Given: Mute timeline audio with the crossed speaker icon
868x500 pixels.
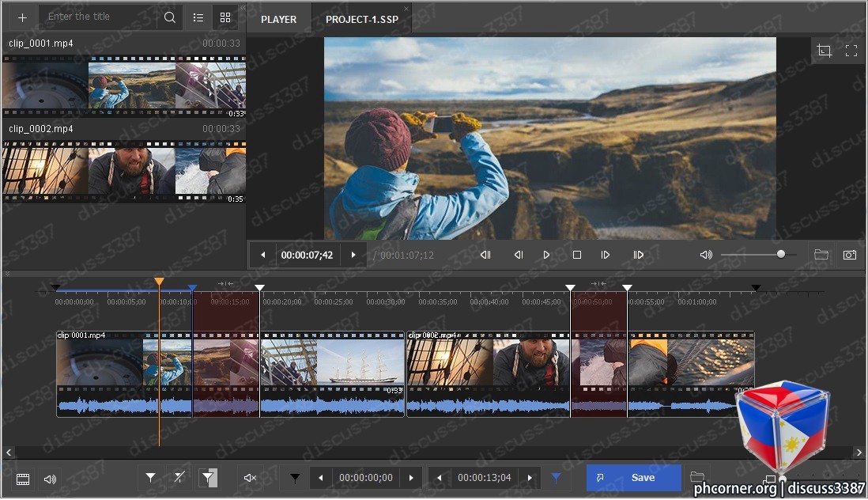Looking at the screenshot, I should pos(250,478).
